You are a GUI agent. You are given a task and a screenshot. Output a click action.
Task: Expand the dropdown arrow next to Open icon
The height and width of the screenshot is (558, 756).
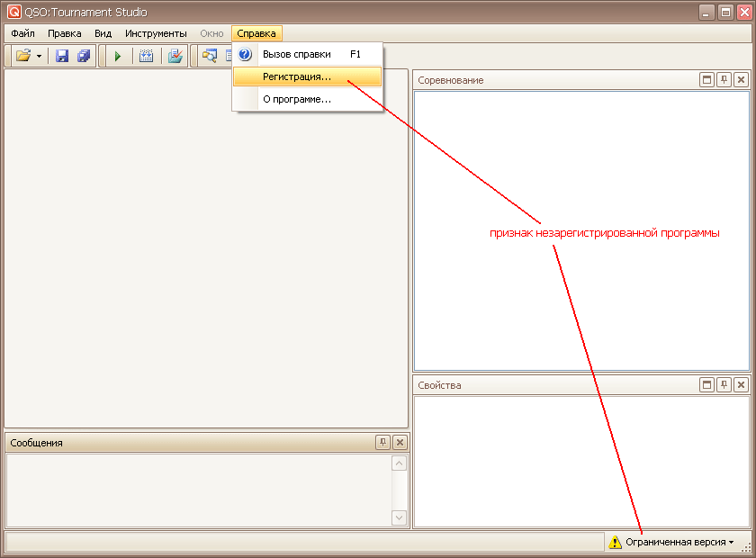point(39,56)
